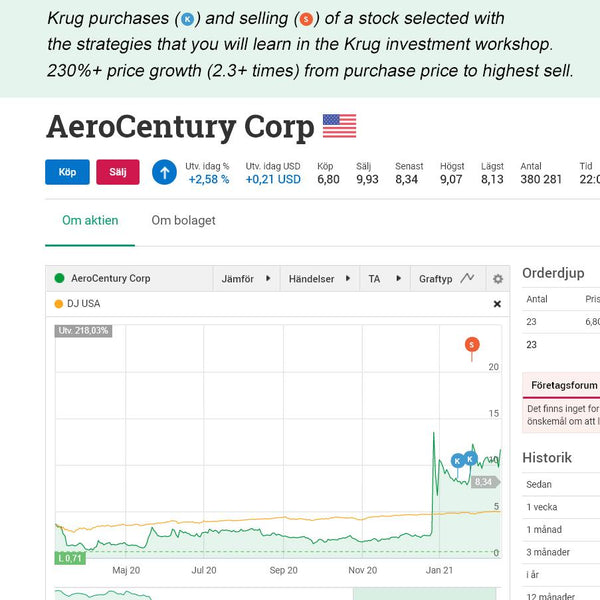
Task: Click the blue Köp buy button
Action: click(x=67, y=172)
